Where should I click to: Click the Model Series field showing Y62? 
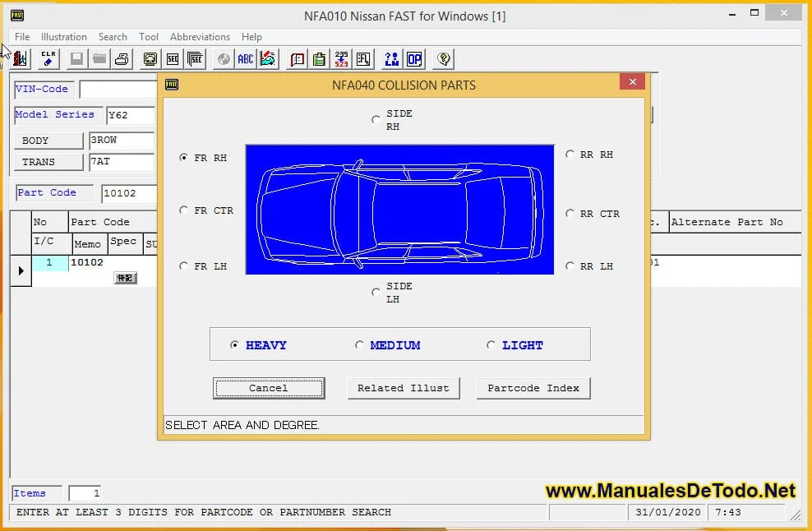pos(131,115)
